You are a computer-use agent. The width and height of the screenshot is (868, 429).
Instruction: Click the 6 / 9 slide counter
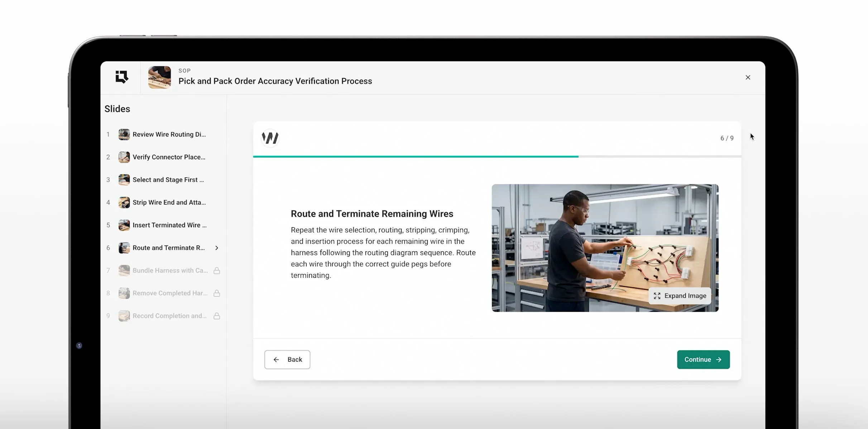coord(727,138)
